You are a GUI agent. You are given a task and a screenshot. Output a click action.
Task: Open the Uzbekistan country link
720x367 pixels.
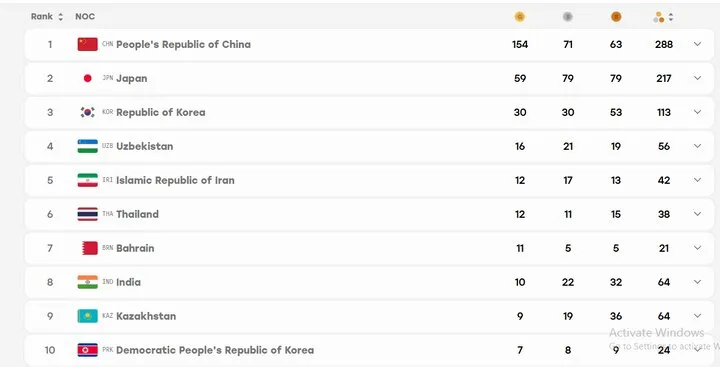click(x=145, y=146)
